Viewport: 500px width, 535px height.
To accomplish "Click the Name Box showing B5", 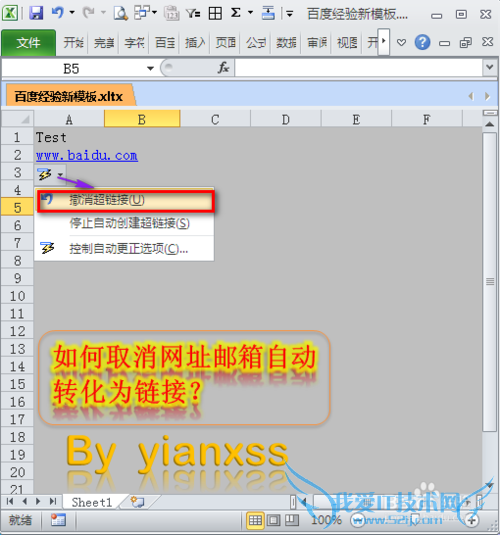I will pos(72,69).
